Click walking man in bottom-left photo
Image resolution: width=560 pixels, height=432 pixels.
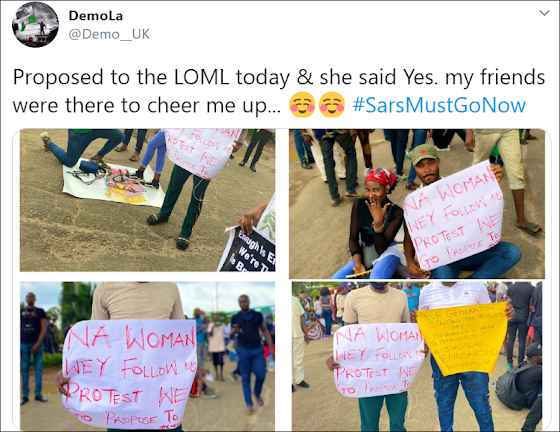(251, 352)
